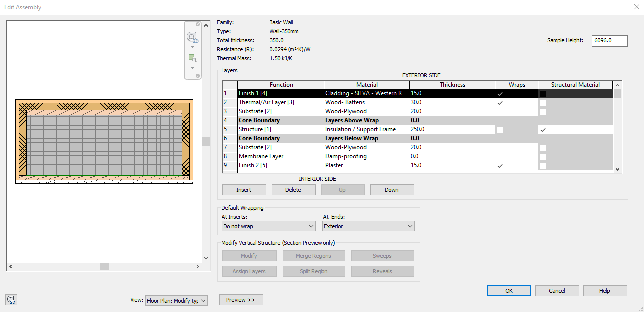Expand the zoom options arrow below zoom icon

click(192, 68)
